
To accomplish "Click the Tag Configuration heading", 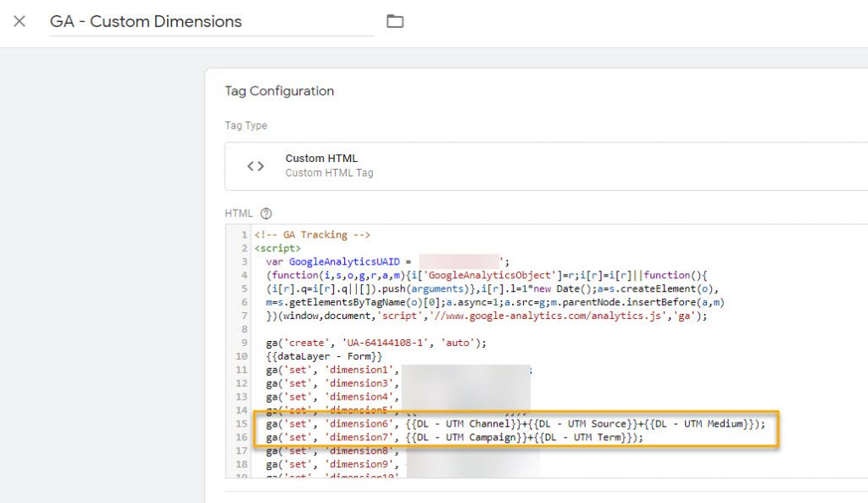I will (x=280, y=91).
